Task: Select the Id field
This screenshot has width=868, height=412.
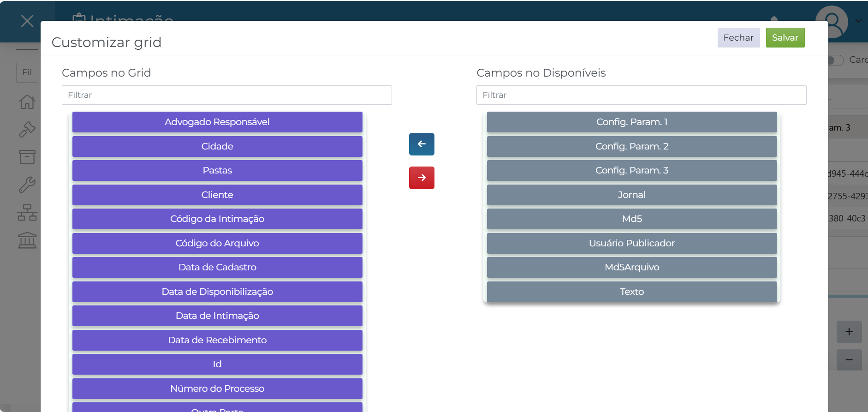Action: point(217,364)
